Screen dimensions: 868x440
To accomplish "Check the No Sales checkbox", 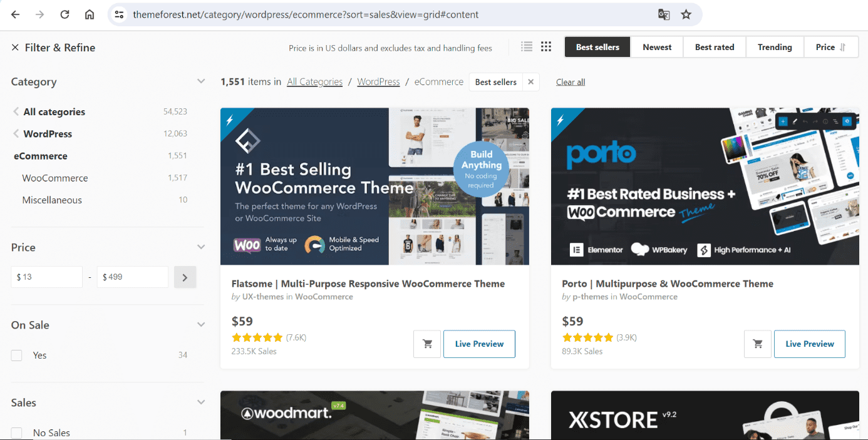I will (17, 433).
